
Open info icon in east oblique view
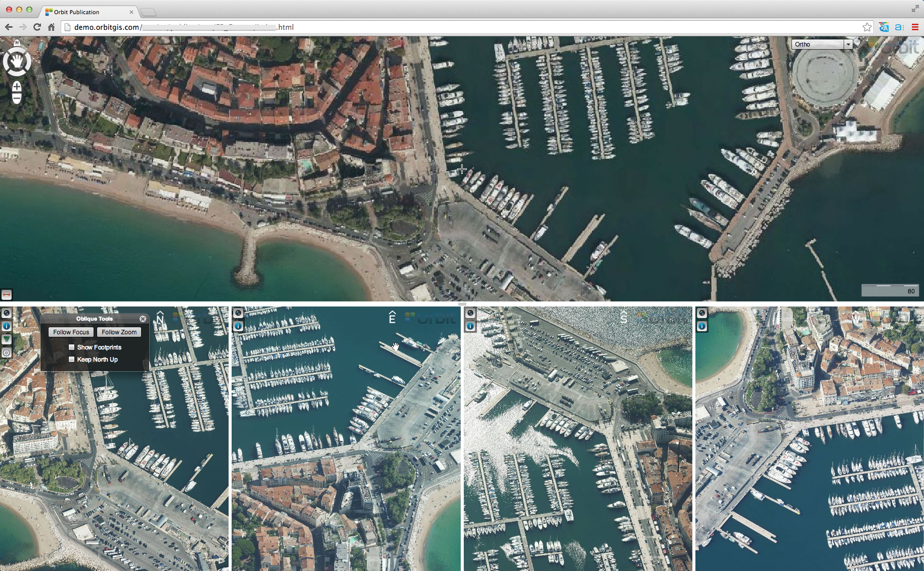[238, 326]
